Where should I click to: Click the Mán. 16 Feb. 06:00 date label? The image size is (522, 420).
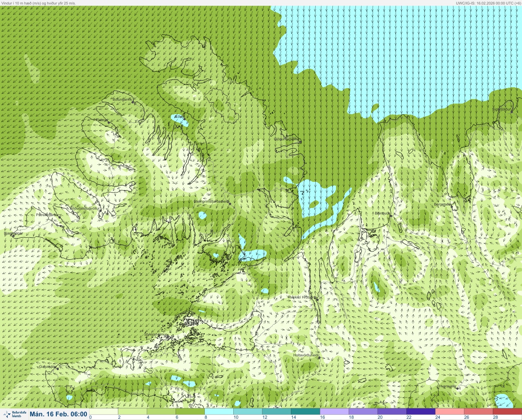pyautogui.click(x=58, y=414)
